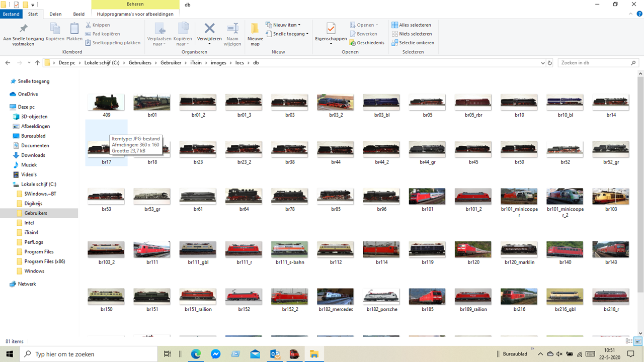
Task: Open the Mail app on taskbar
Action: [x=255, y=354]
